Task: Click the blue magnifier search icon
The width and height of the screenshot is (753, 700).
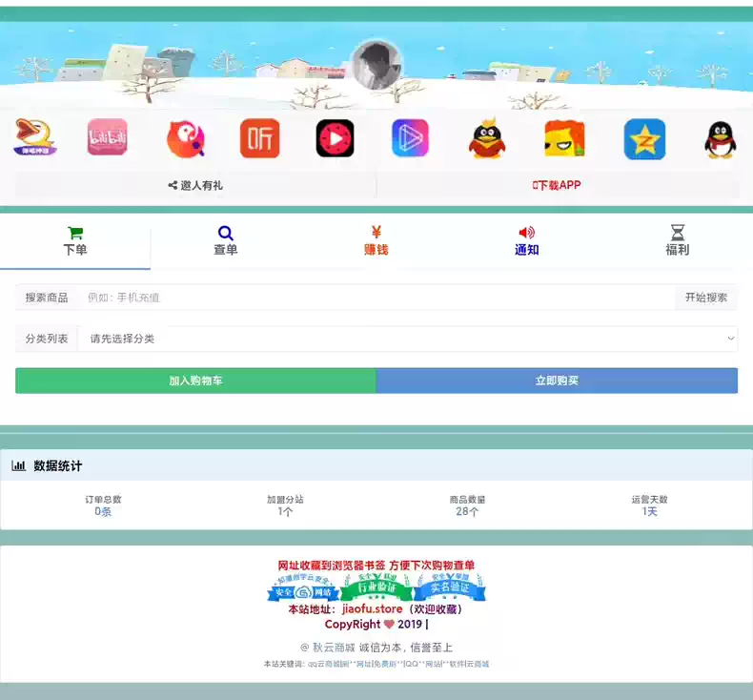Action: (226, 233)
